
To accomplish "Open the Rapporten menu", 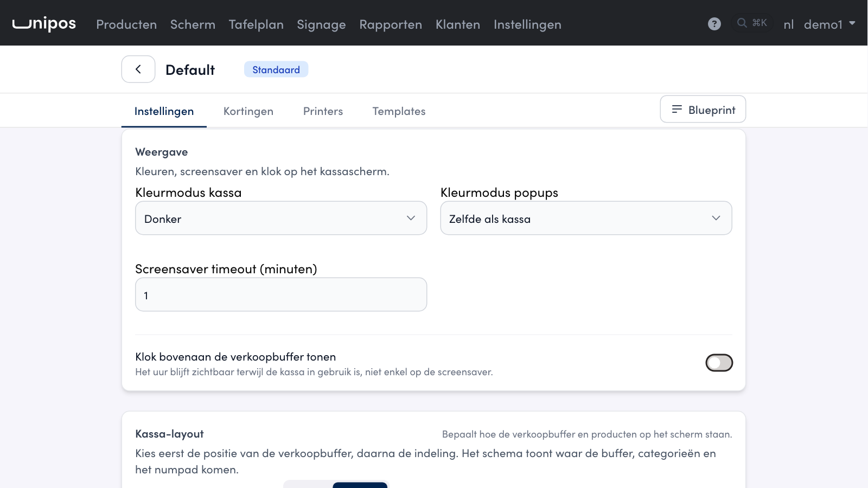I will (391, 24).
